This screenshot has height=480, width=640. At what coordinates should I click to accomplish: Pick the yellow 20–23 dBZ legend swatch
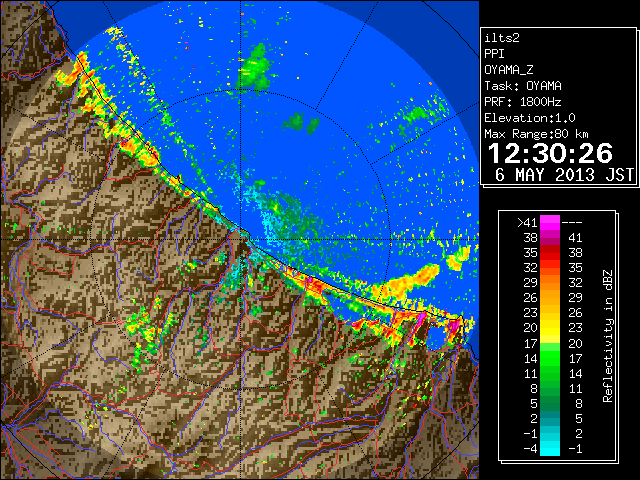click(550, 328)
